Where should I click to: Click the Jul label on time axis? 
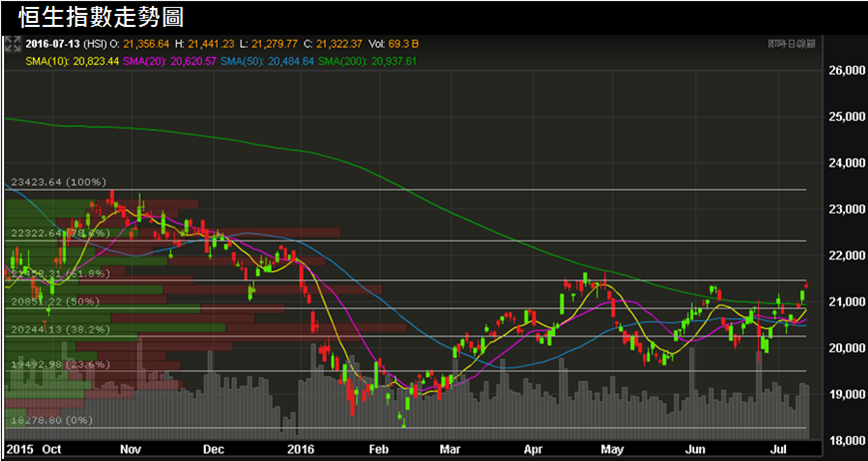778,449
